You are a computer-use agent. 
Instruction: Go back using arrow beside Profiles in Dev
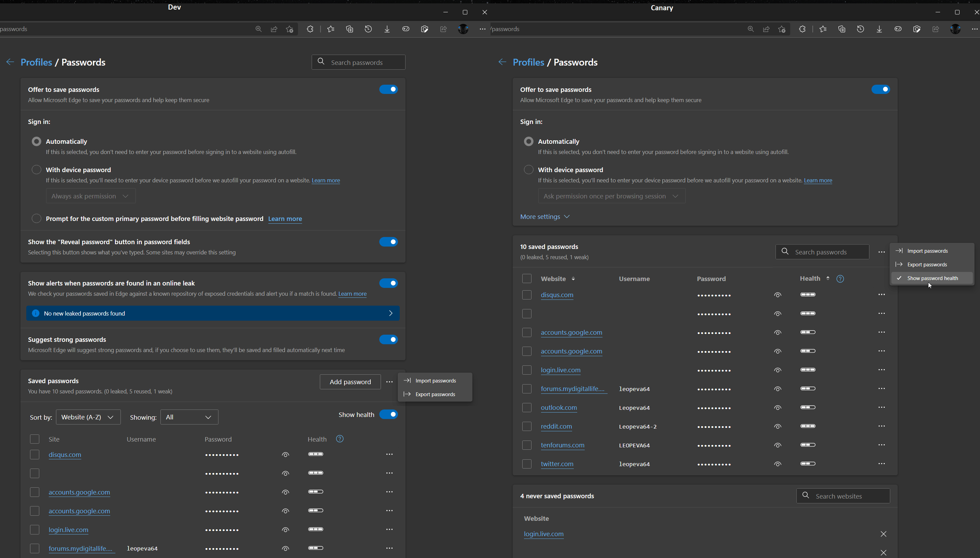[10, 62]
